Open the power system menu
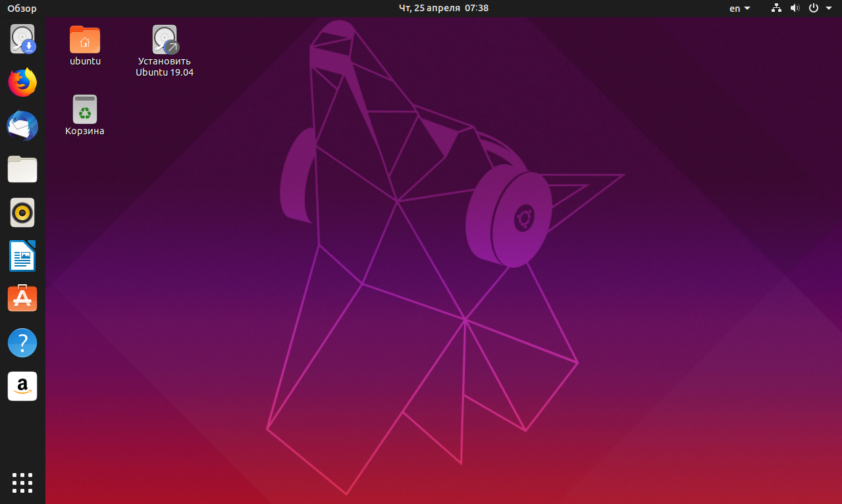Screen dimensions: 842x504 [x=814, y=8]
